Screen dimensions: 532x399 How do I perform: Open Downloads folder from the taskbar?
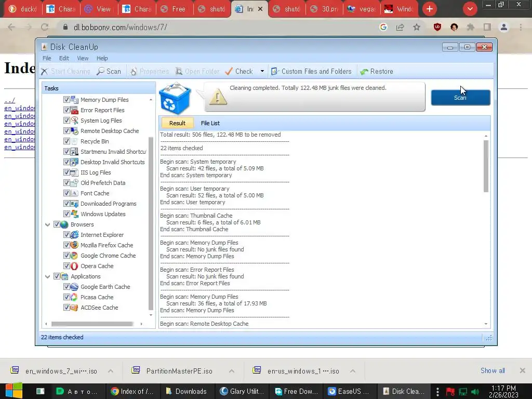(186, 391)
